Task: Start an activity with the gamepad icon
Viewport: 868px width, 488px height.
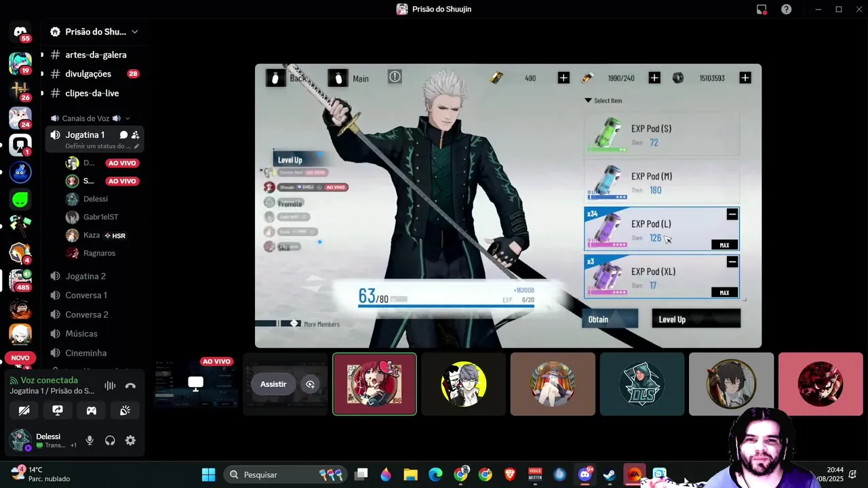Action: click(91, 410)
